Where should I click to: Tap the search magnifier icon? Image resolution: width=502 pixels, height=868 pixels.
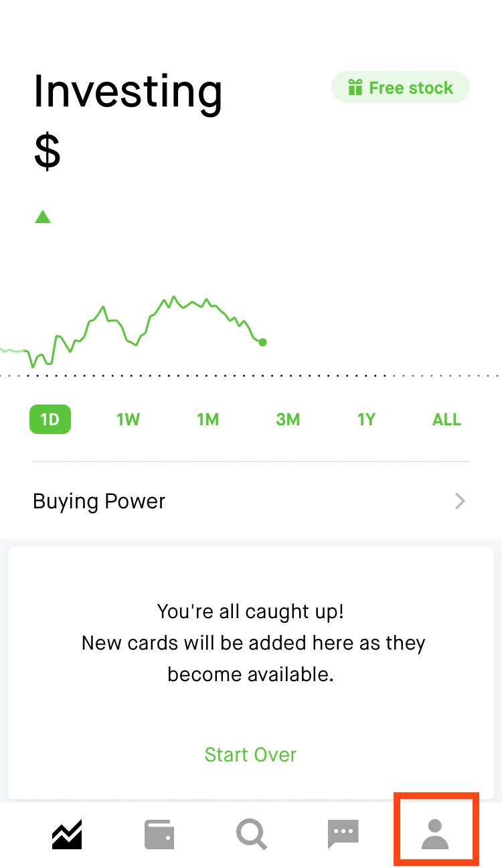click(x=252, y=835)
